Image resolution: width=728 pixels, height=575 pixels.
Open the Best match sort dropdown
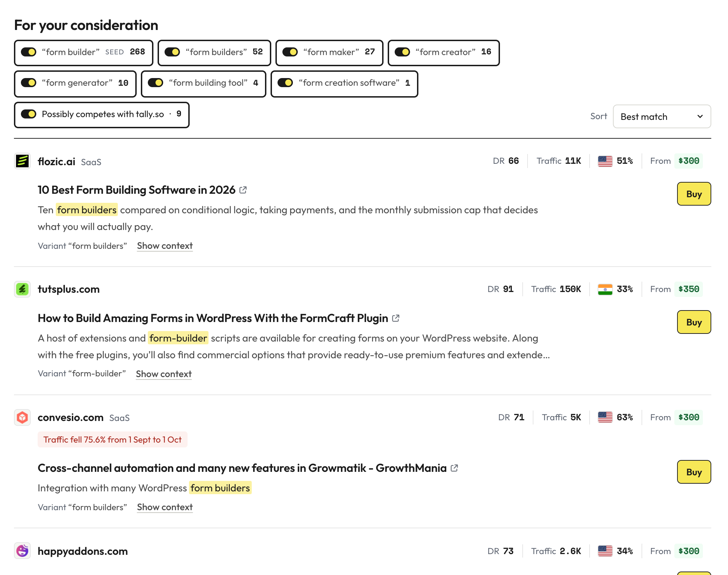pyautogui.click(x=662, y=116)
